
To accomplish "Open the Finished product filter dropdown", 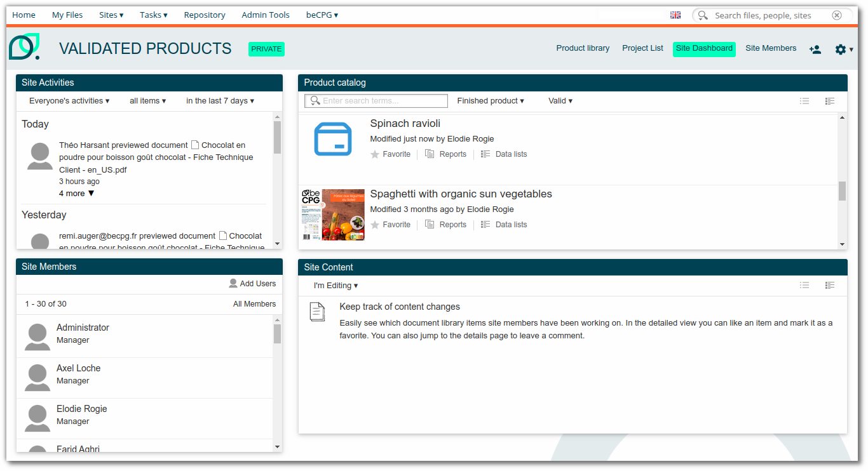I will (490, 100).
